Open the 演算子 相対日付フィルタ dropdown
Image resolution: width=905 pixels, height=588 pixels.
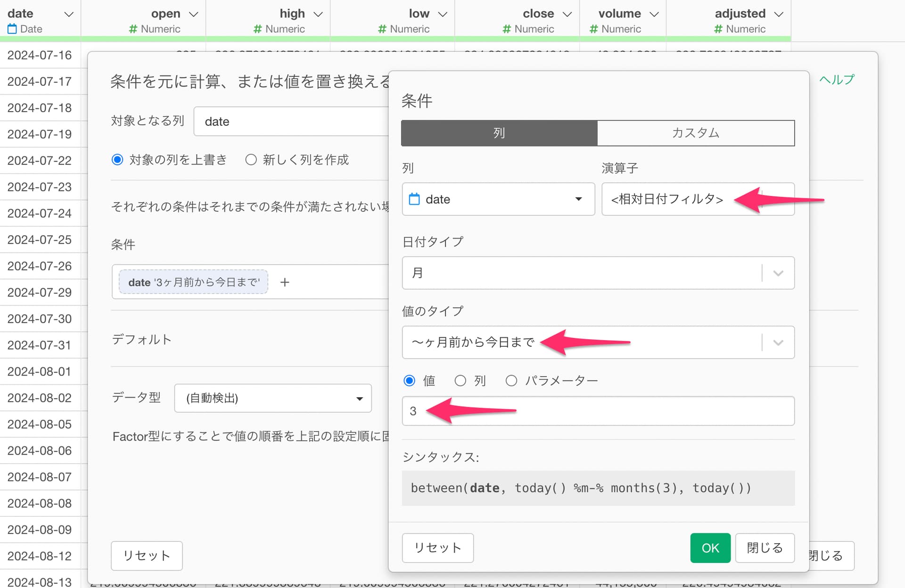[698, 199]
